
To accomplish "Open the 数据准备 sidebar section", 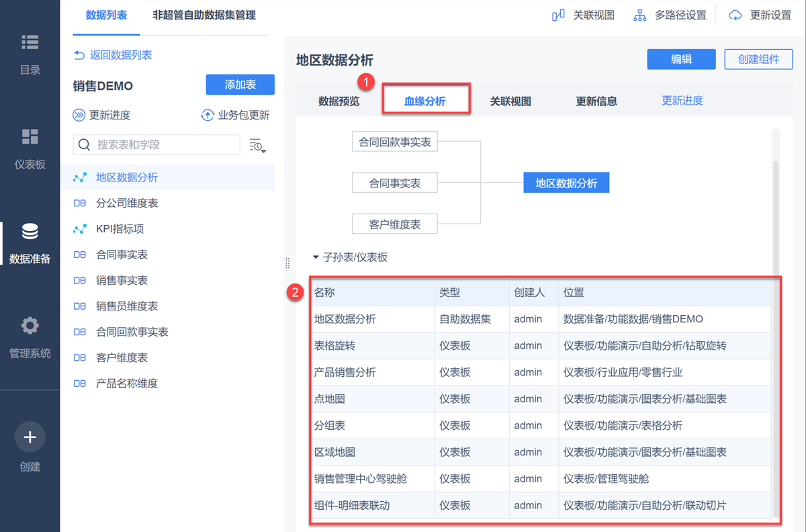I will click(30, 243).
